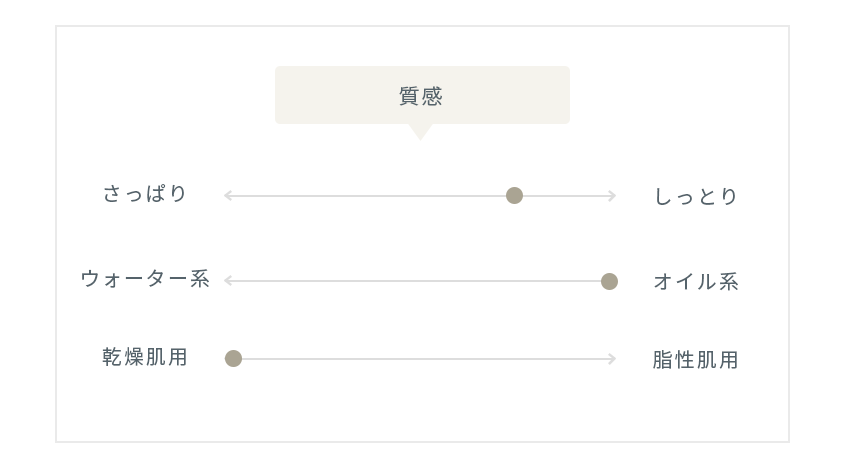Click the 乾燥肌用–脂性肌用 slider dot
Viewport: 846px width, 468px height.
tap(233, 358)
